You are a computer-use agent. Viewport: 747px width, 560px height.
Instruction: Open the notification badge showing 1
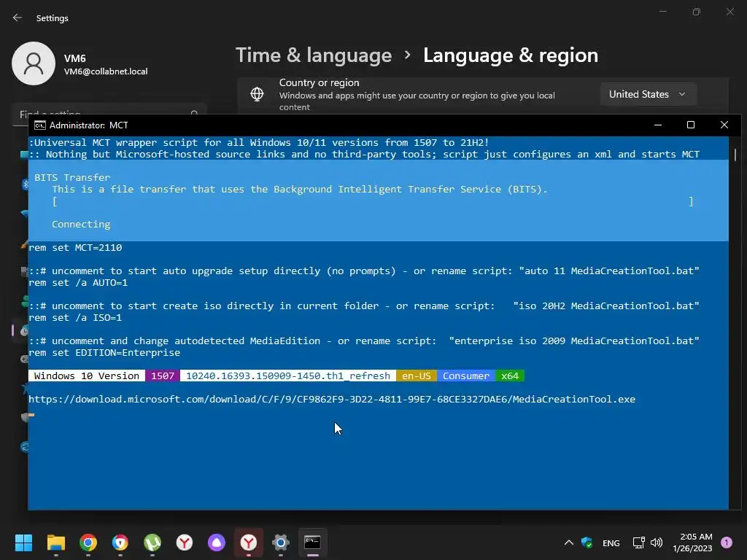(727, 542)
